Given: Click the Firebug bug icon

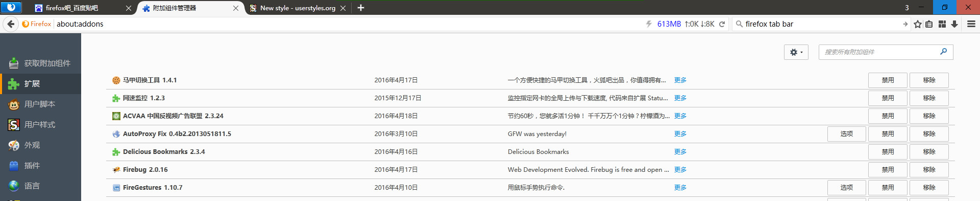Looking at the screenshot, I should 116,170.
